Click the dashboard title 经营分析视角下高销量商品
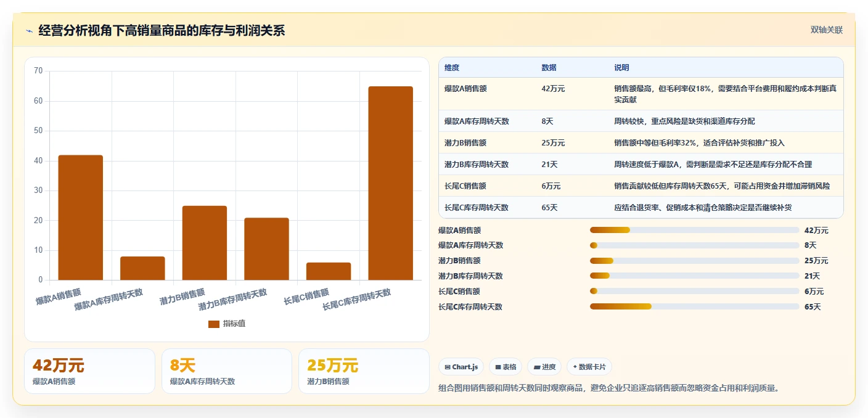 (x=162, y=30)
